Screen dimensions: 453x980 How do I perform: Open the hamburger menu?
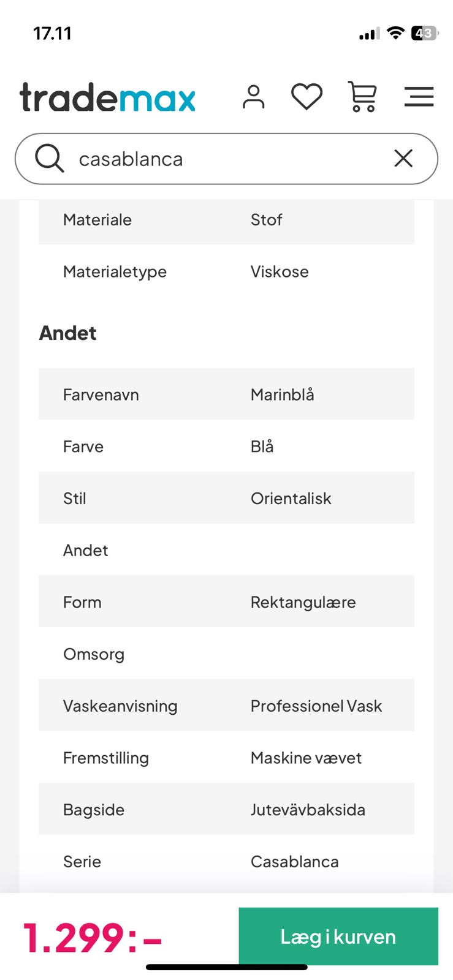pos(419,97)
